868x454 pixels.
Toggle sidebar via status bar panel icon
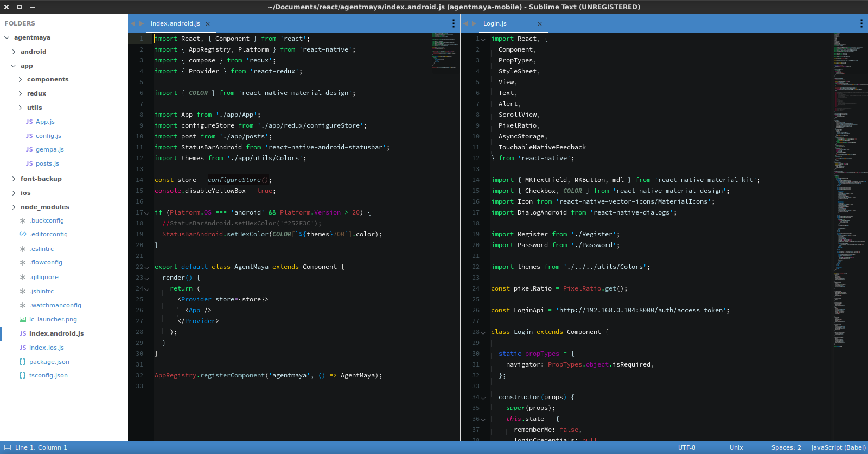(x=8, y=447)
